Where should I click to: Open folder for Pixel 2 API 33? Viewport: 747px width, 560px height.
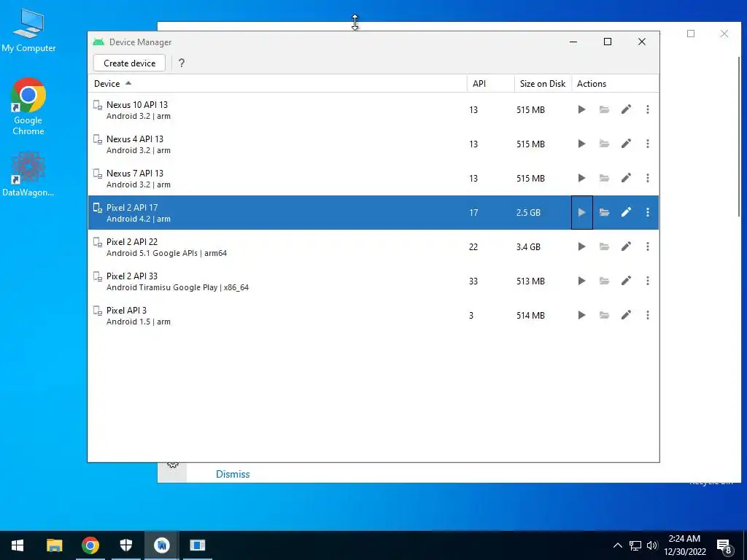(604, 281)
